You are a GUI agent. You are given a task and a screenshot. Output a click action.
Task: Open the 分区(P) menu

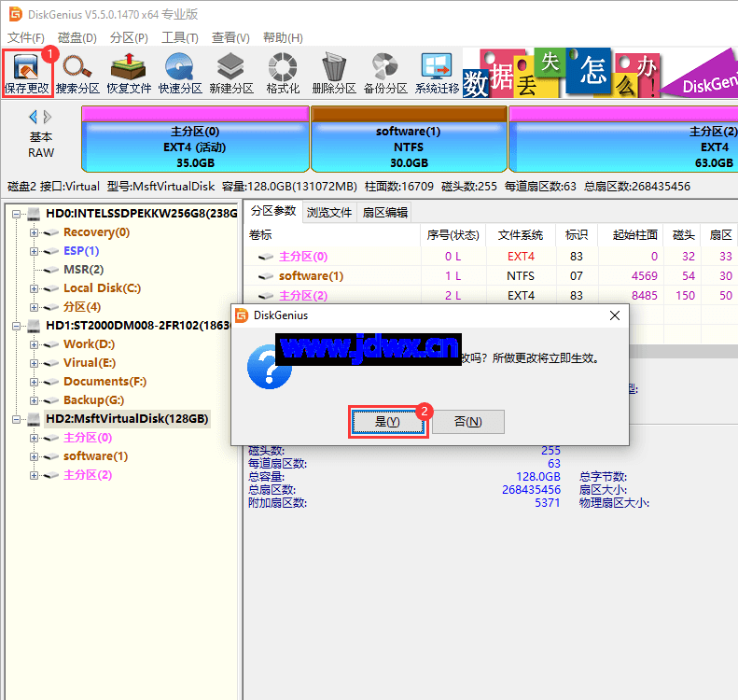(129, 37)
